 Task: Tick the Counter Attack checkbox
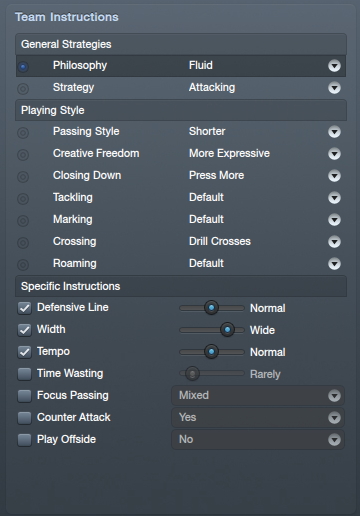(25, 418)
